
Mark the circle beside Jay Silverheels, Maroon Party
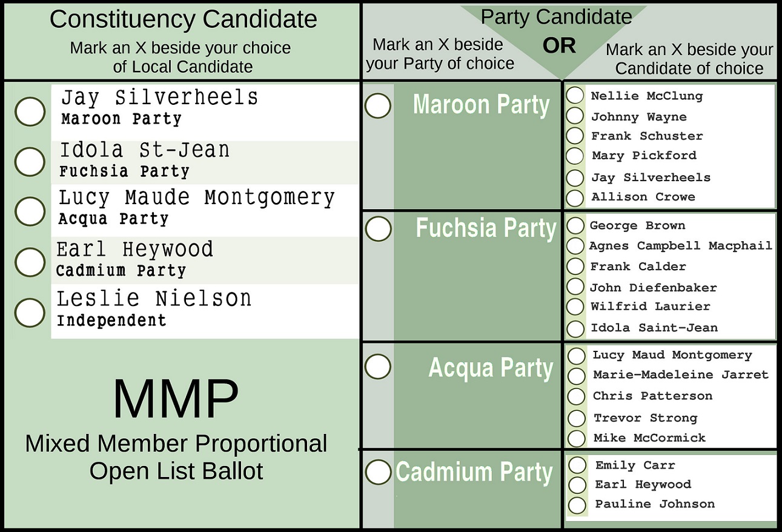click(30, 112)
